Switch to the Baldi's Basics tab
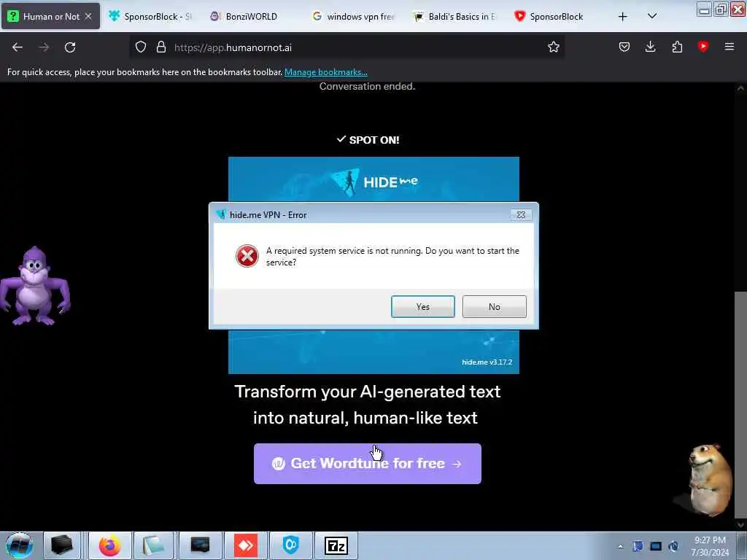This screenshot has height=560, width=747. (x=455, y=16)
